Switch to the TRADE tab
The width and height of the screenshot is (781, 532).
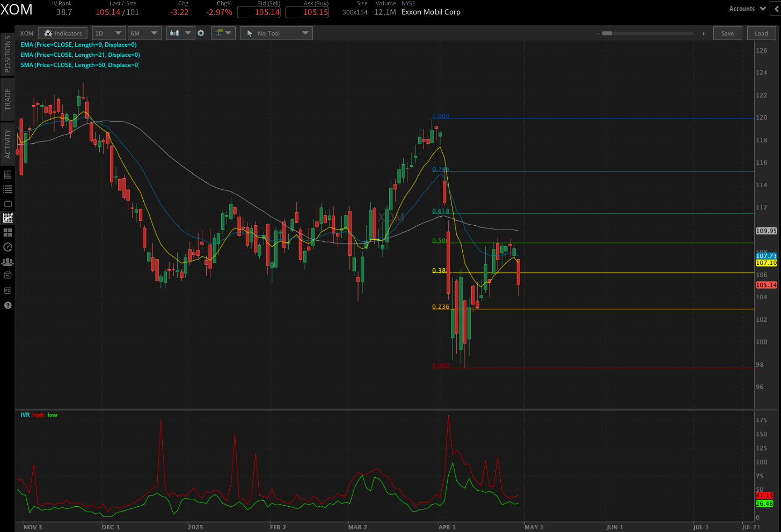pos(8,100)
